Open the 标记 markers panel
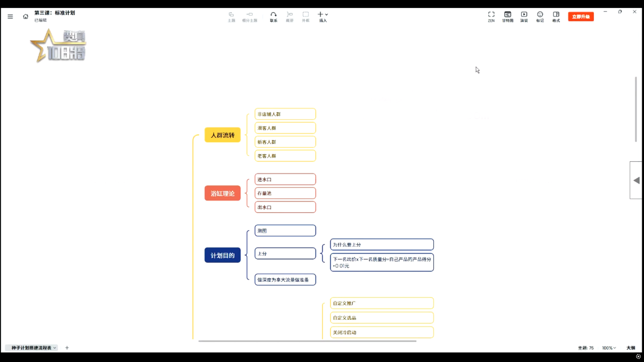 point(540,17)
